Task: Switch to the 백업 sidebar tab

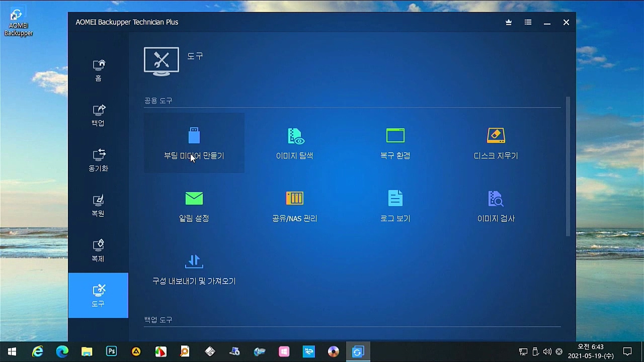Action: tap(98, 115)
